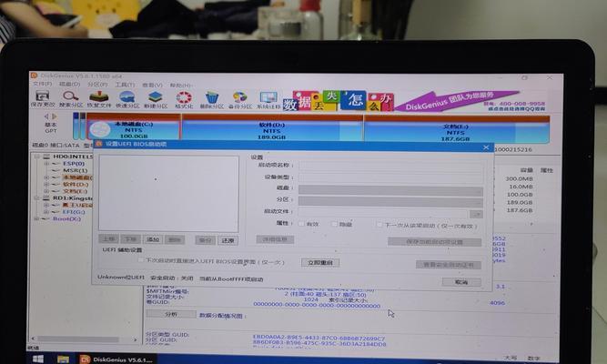This screenshot has width=607, height=364.
Task: Click the 备份 backup button in dialog
Action: 205,240
